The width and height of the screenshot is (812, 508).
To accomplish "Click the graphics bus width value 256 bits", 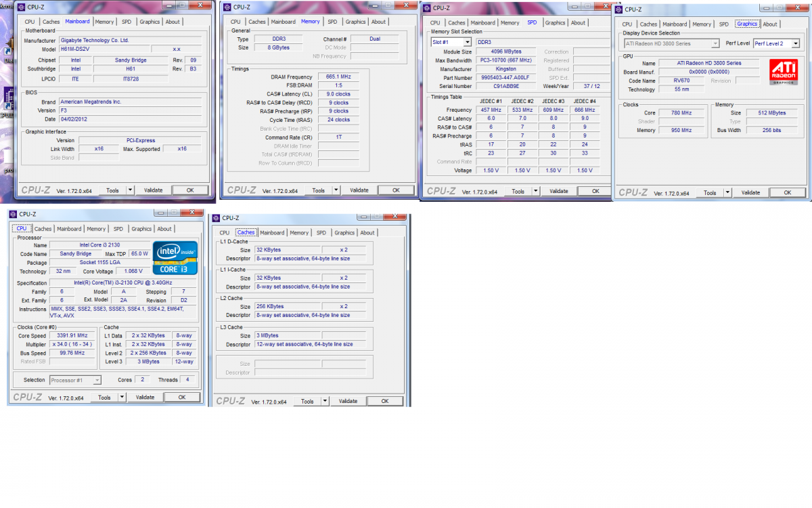I will (x=771, y=130).
